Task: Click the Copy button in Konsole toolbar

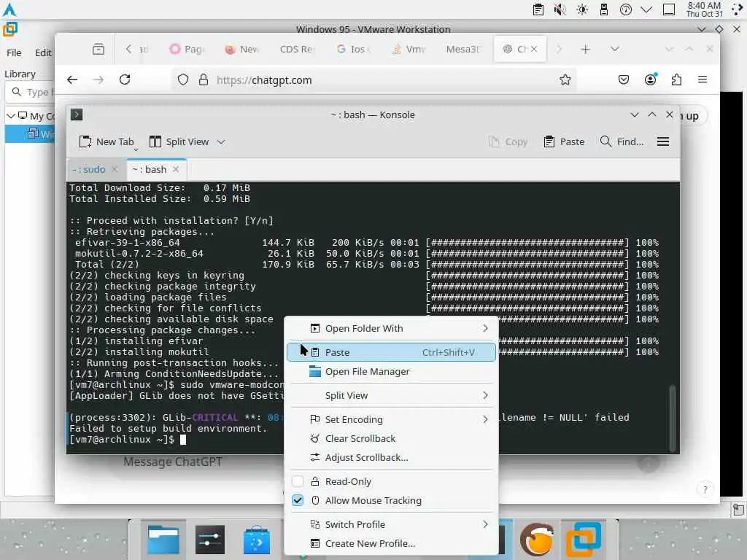Action: coord(508,142)
